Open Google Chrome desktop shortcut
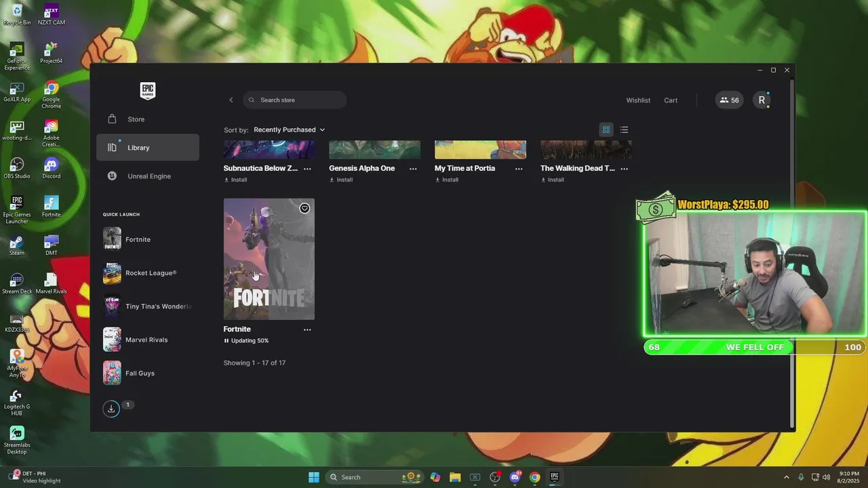 [52, 96]
